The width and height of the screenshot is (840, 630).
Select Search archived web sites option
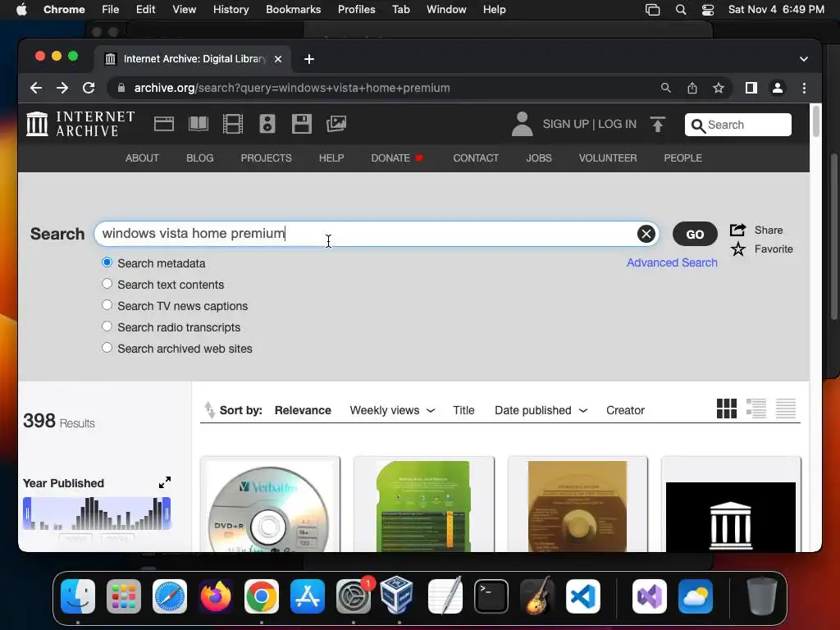[x=107, y=348]
